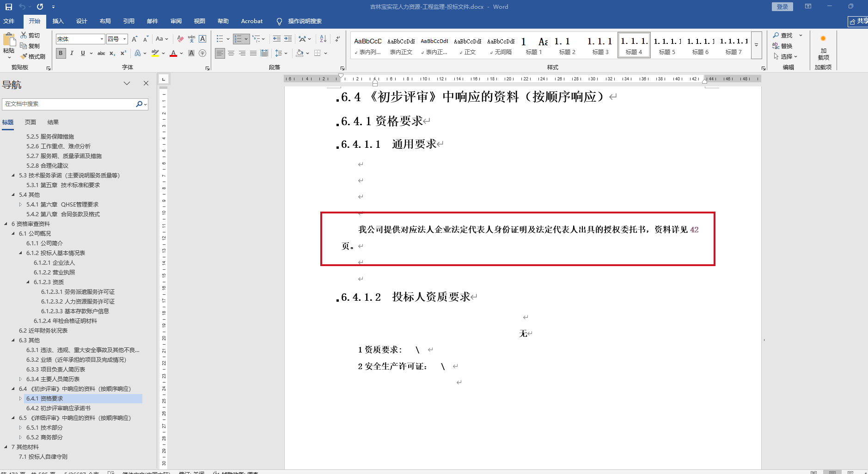Apply character shading with the gray A icon
The image size is (868, 474).
point(191,54)
